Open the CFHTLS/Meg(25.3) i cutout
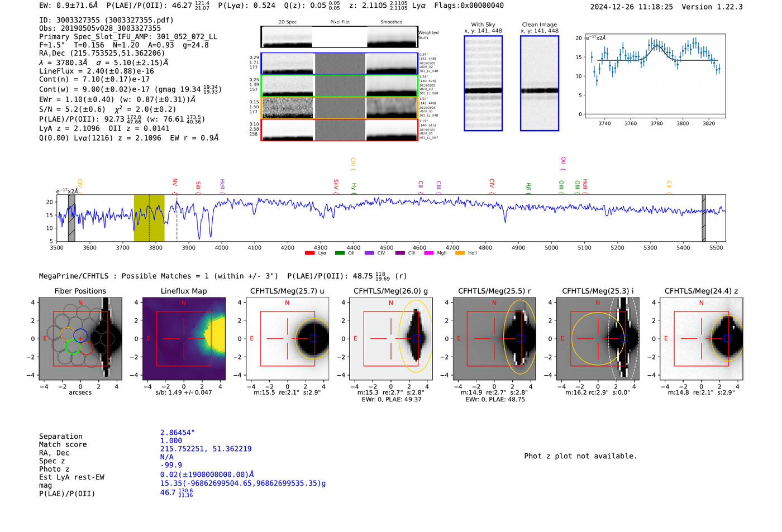 598,339
